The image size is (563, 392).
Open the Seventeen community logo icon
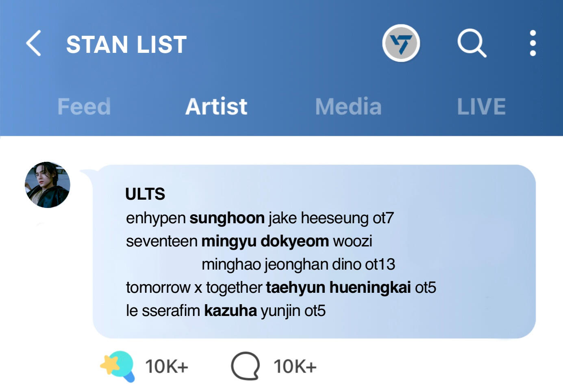coord(401,43)
